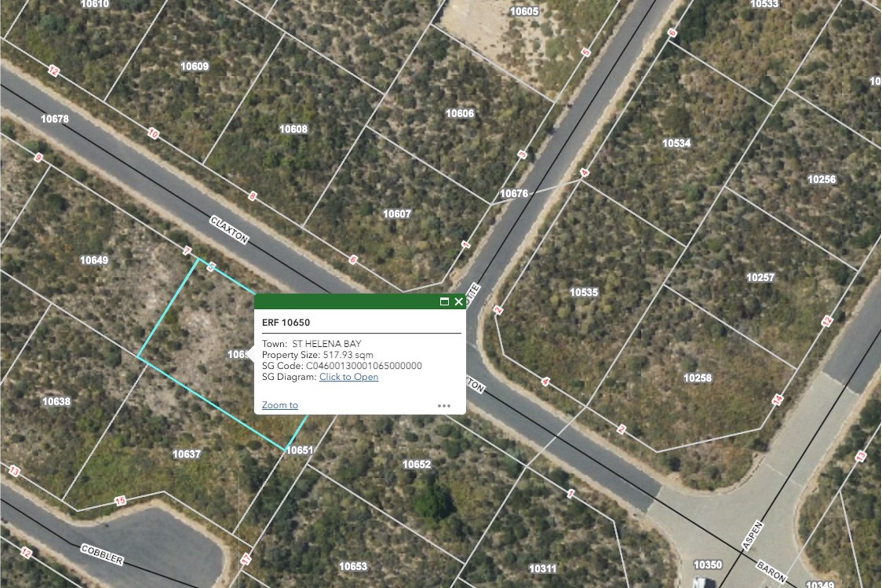Select parcel labeled 10637
This screenshot has width=882, height=588.
pos(187,454)
